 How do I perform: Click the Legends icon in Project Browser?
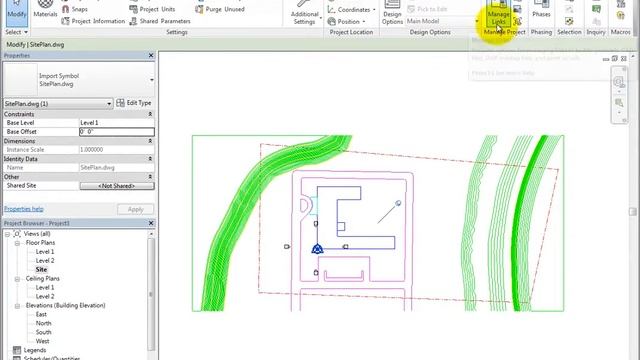pyautogui.click(x=17, y=350)
